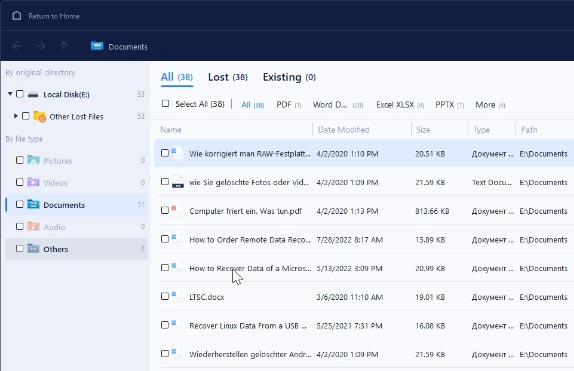Click Documents in the breadcrumb path

(128, 47)
